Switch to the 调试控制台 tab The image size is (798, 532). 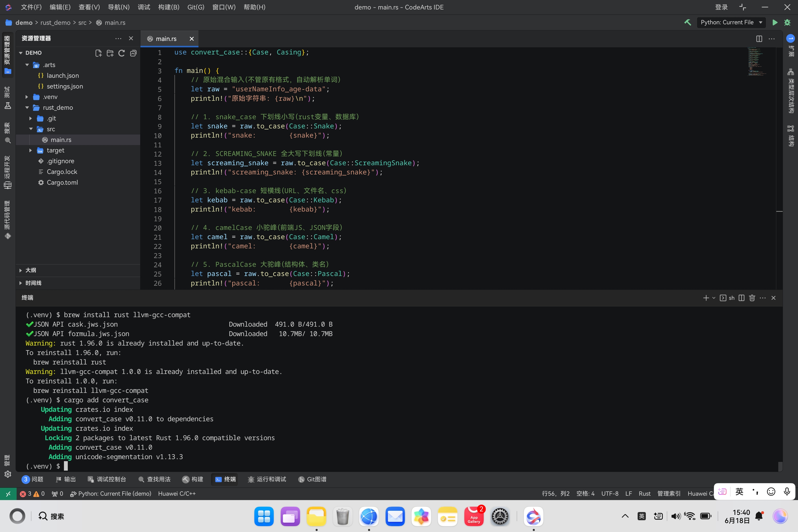pos(107,479)
